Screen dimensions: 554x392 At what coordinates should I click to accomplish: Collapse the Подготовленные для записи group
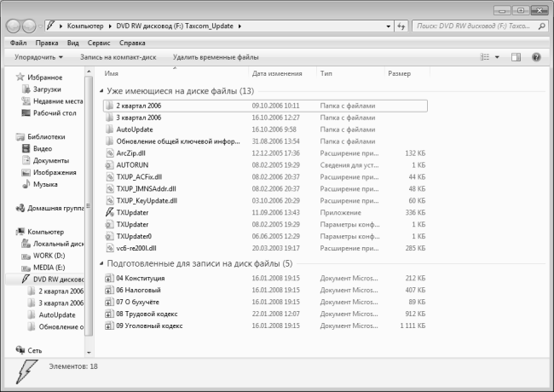coord(101,263)
